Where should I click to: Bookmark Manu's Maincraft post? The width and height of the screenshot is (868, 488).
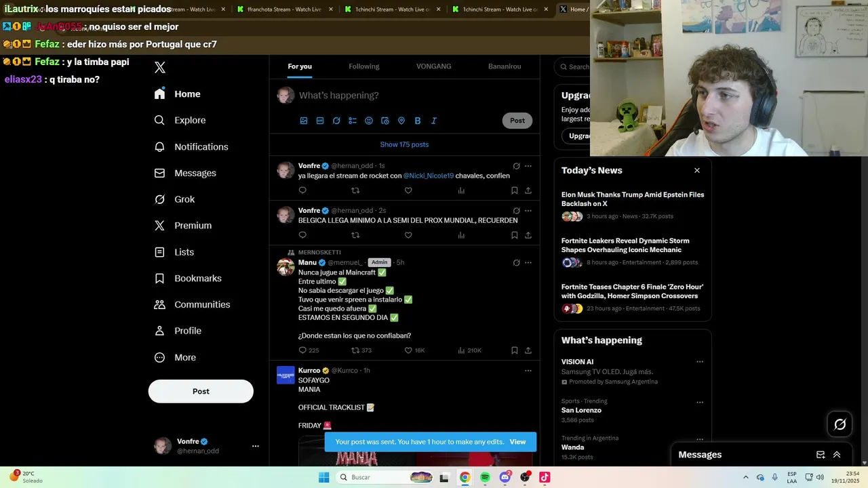pyautogui.click(x=515, y=350)
